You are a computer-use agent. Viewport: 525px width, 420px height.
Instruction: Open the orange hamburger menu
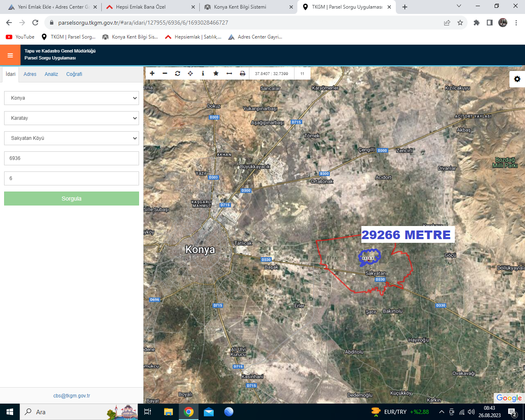point(10,55)
